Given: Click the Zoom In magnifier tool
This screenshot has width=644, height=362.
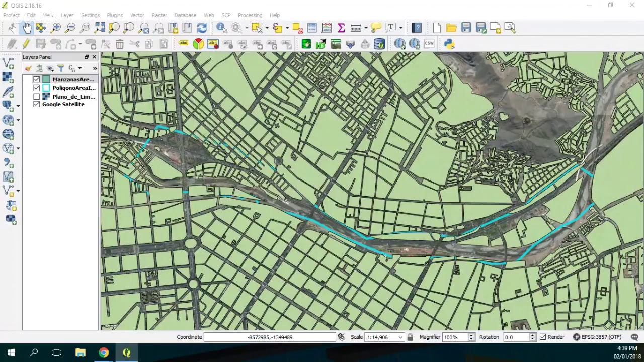Looking at the screenshot, I should pyautogui.click(x=56, y=28).
